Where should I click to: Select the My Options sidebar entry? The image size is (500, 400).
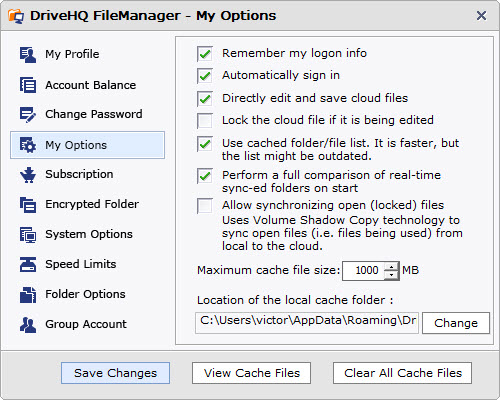coord(87,145)
